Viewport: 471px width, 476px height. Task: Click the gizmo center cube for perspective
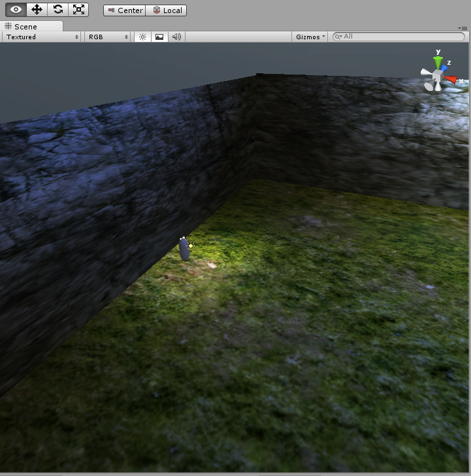coord(437,76)
